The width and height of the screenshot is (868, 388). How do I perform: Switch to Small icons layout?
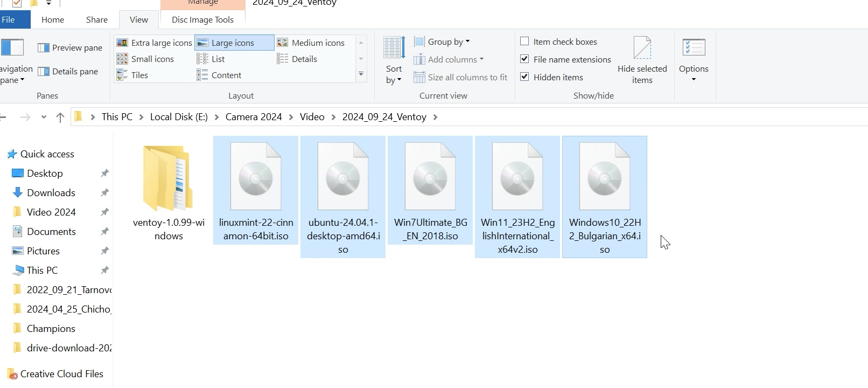pos(146,59)
